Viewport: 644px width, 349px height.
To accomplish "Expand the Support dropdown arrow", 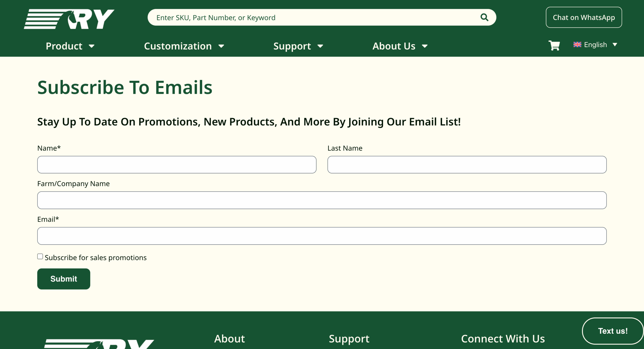I will (x=320, y=46).
